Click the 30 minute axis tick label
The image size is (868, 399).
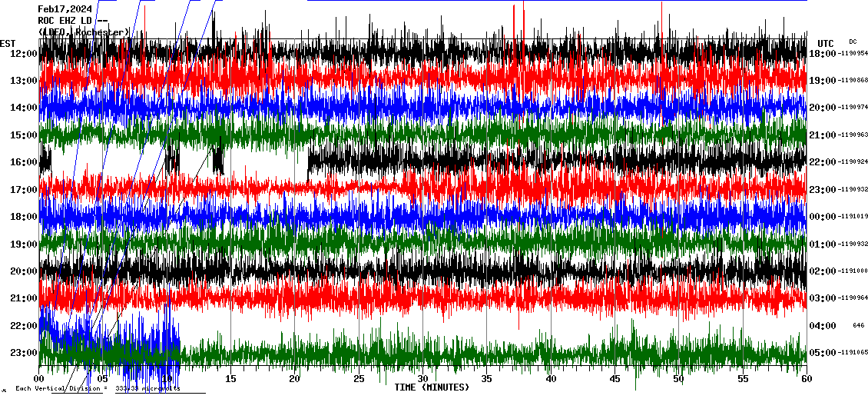(x=422, y=379)
